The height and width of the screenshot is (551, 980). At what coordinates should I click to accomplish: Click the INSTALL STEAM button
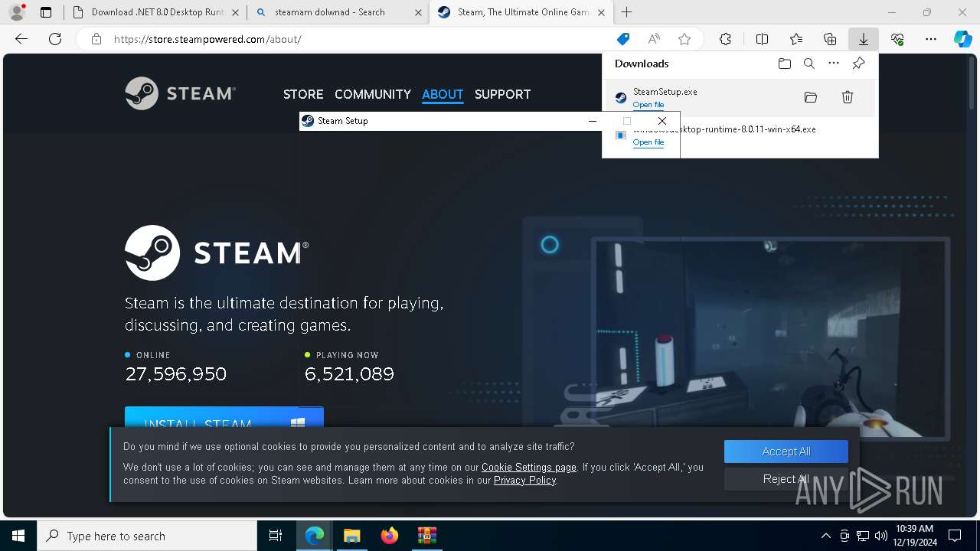[224, 418]
